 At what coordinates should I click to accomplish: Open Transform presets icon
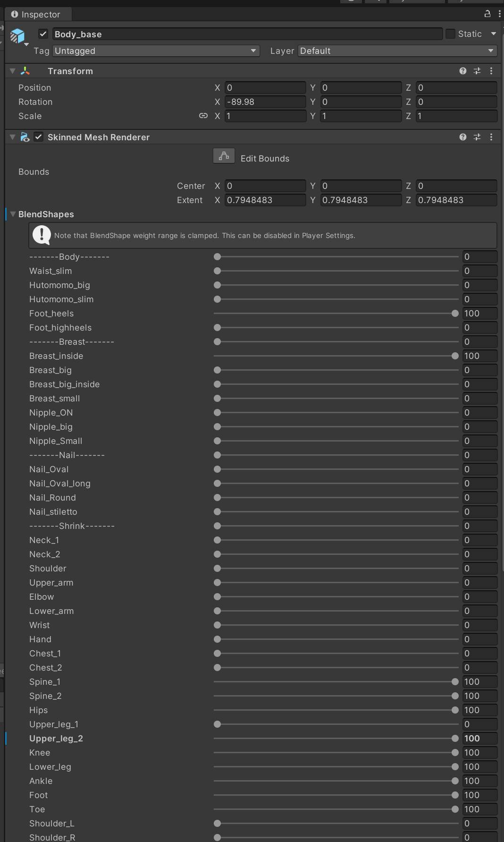click(x=477, y=71)
